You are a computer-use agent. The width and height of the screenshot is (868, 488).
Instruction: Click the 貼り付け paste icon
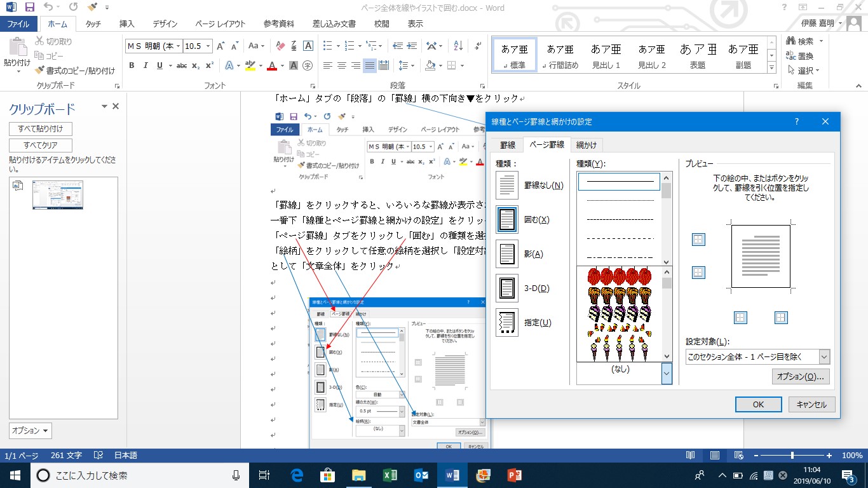[16, 47]
